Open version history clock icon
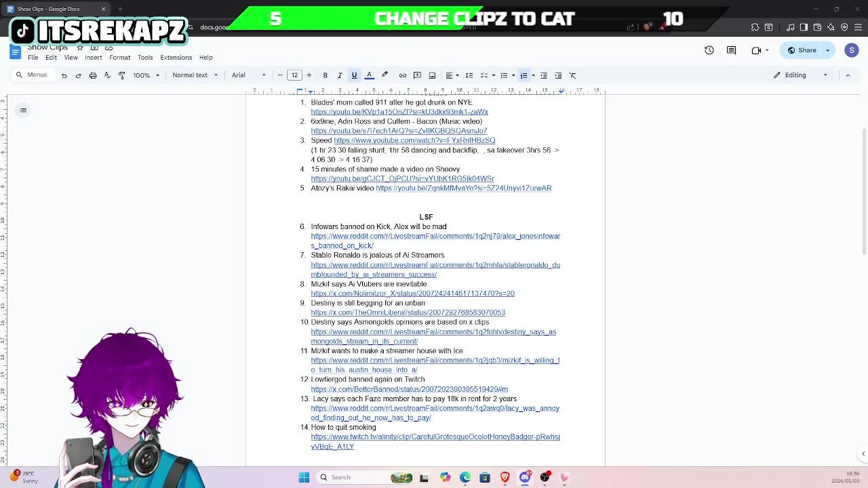Screen dimensions: 868x488 709,50
